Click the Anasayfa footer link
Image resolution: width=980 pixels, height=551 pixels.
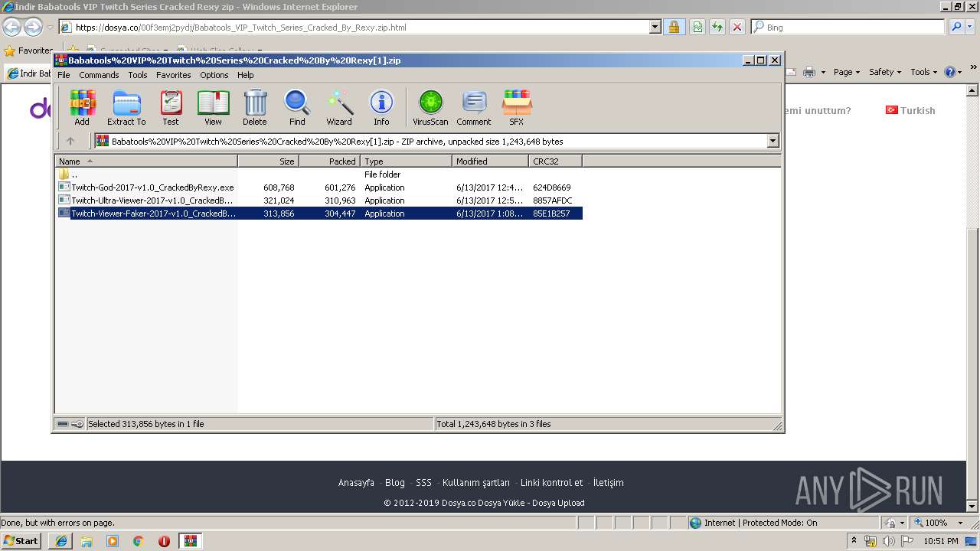[x=356, y=483]
